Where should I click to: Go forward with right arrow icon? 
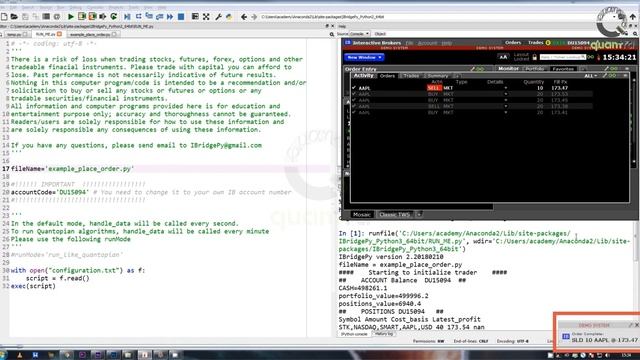coord(254,17)
